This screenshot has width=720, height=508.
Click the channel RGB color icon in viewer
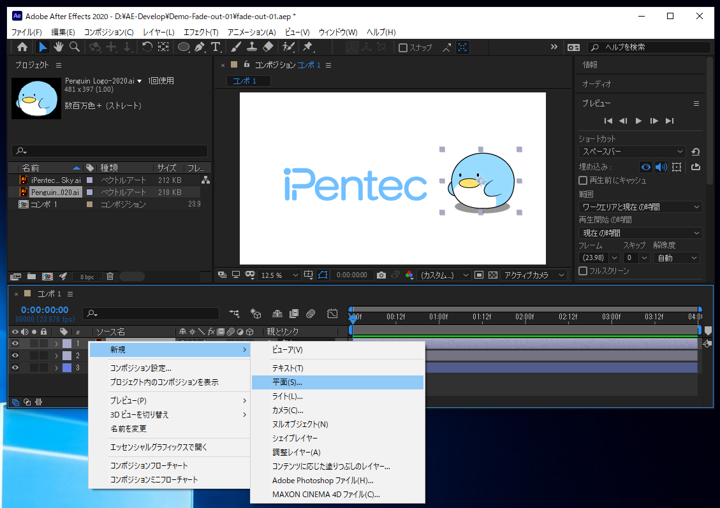[x=409, y=275]
